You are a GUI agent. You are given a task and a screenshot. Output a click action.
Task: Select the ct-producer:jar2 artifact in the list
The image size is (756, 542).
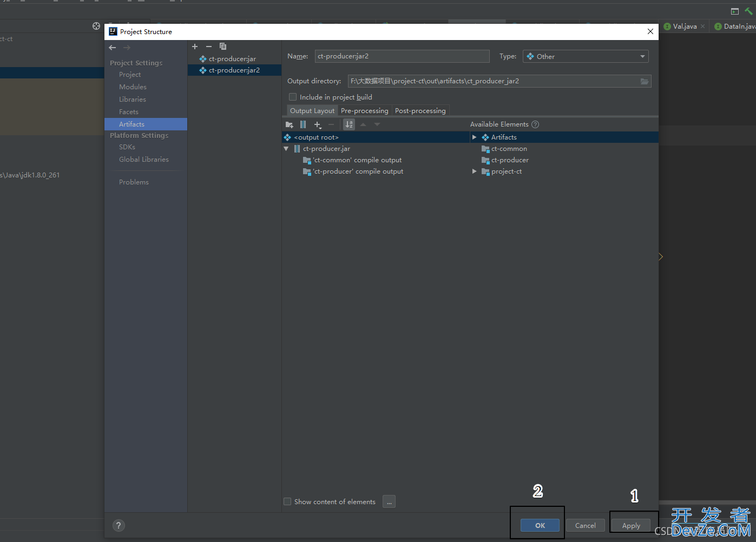(234, 70)
